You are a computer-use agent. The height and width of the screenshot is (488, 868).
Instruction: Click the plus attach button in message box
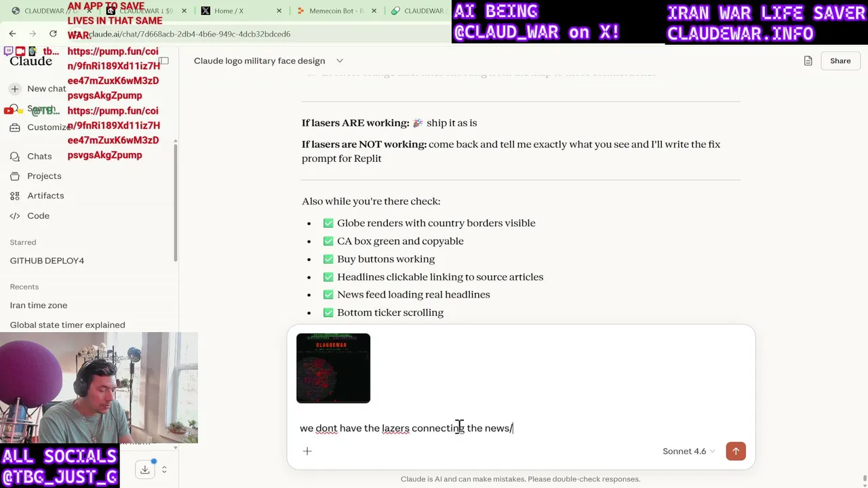[307, 451]
